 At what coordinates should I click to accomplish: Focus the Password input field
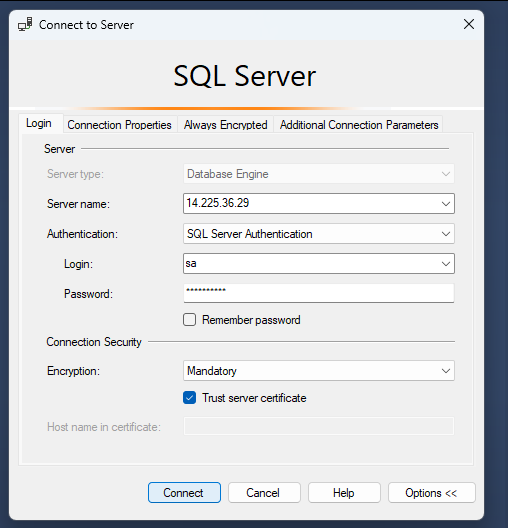(319, 293)
